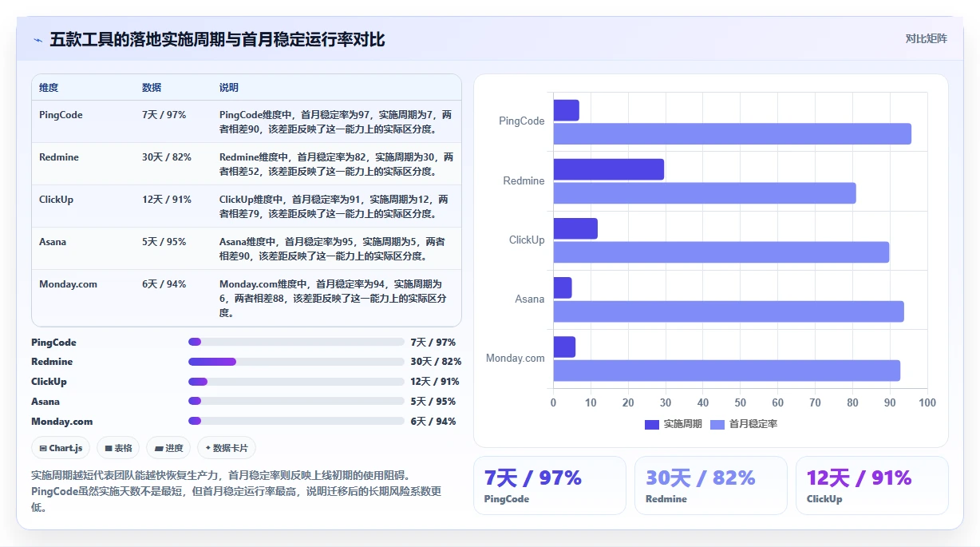Screen dimensions: 980x547
Task: Click the Monday.com 首月稳定率 chart bar
Action: 727,371
